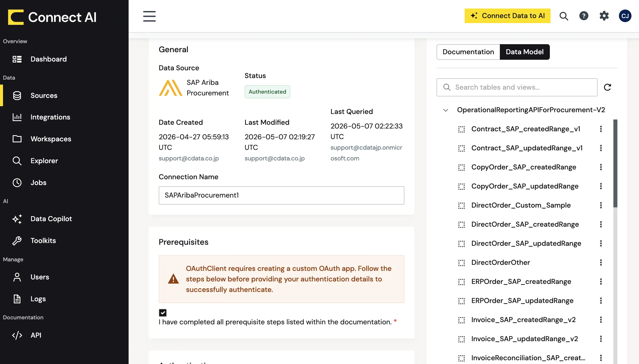Click table icon beside Invoice_SAP_updatedRange_v2
Viewport: 639px width, 364px height.
[461, 339]
